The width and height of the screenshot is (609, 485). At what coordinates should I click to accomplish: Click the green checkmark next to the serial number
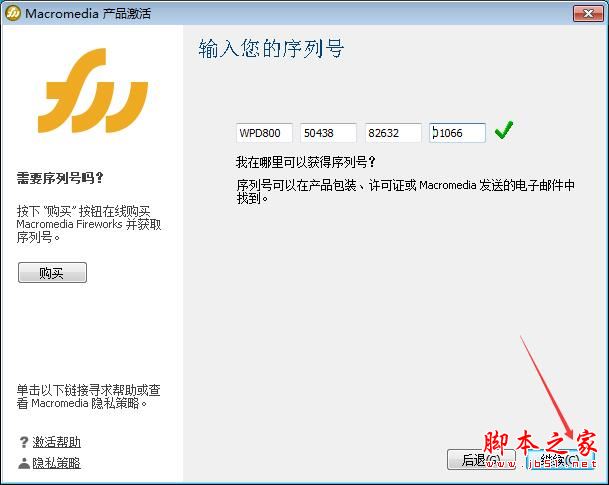tap(504, 130)
